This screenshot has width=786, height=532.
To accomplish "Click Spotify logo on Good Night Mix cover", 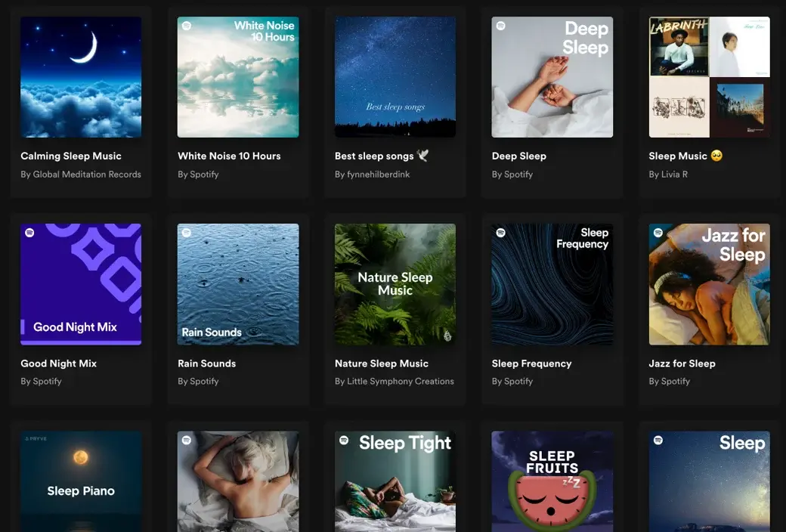I will tap(29, 233).
